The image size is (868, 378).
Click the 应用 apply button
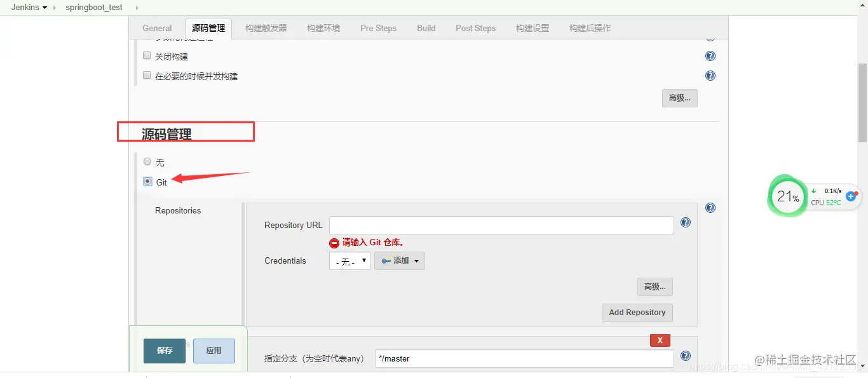214,351
